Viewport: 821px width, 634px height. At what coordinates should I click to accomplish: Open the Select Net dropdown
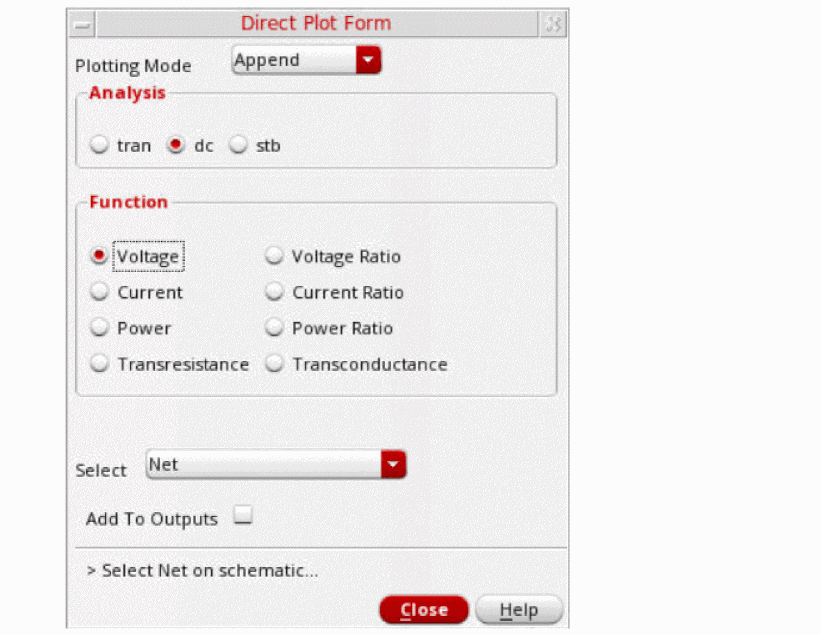click(276, 464)
